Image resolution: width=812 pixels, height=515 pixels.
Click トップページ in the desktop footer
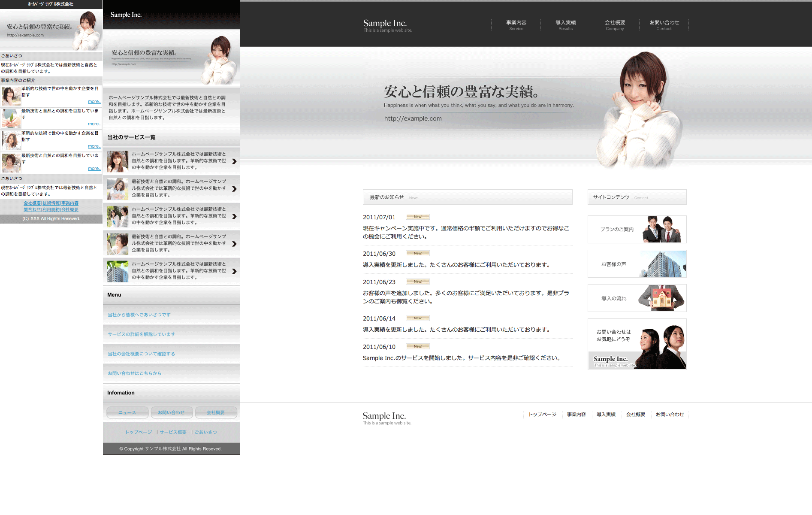(542, 415)
